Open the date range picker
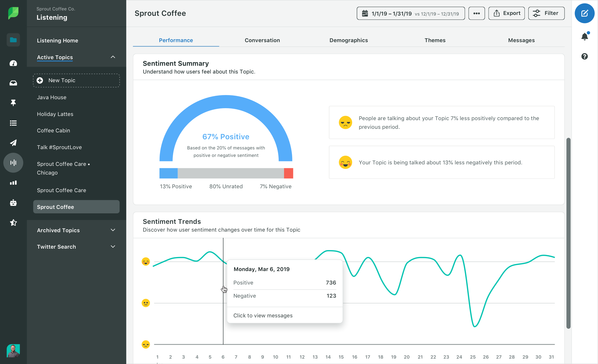The height and width of the screenshot is (364, 598). coord(411,13)
